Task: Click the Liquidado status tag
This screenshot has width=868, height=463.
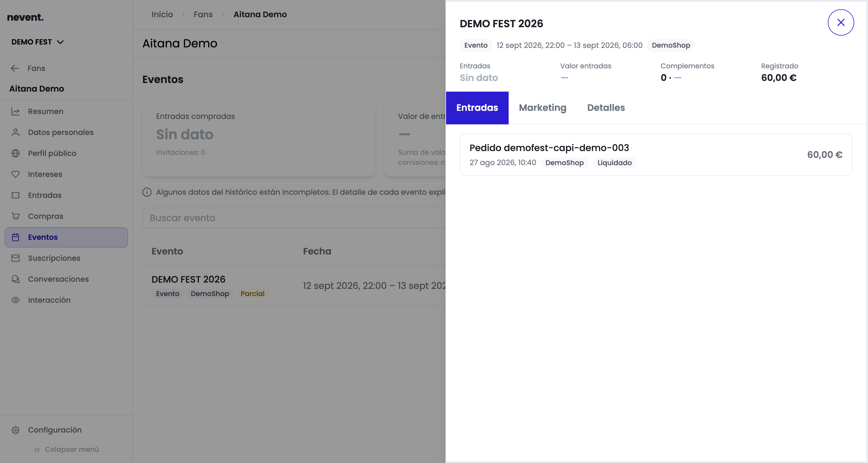Action: click(x=614, y=163)
